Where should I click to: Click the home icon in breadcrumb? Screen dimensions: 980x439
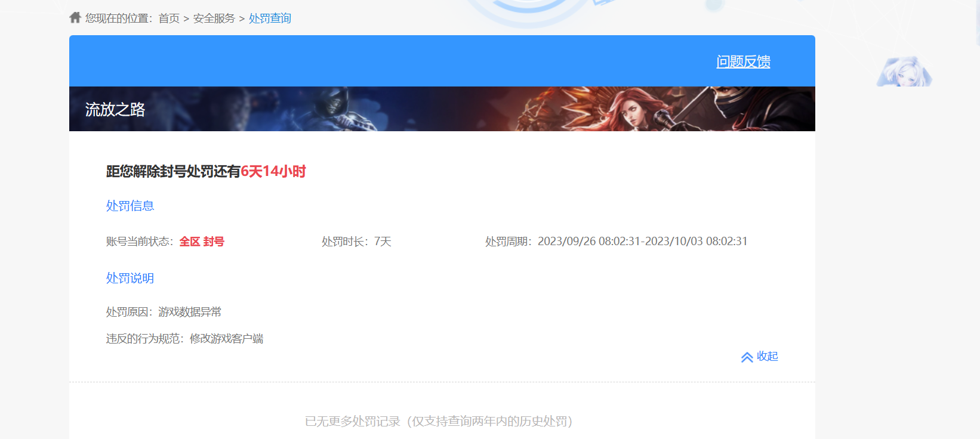tap(75, 17)
